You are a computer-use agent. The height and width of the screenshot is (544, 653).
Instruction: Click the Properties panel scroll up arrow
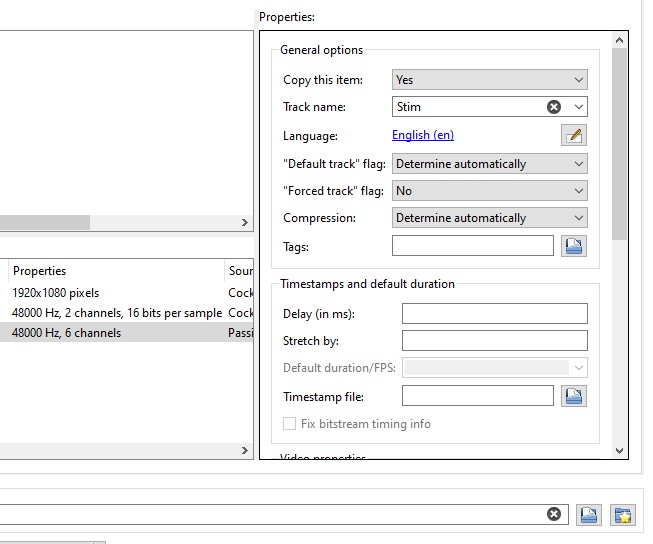tap(619, 40)
